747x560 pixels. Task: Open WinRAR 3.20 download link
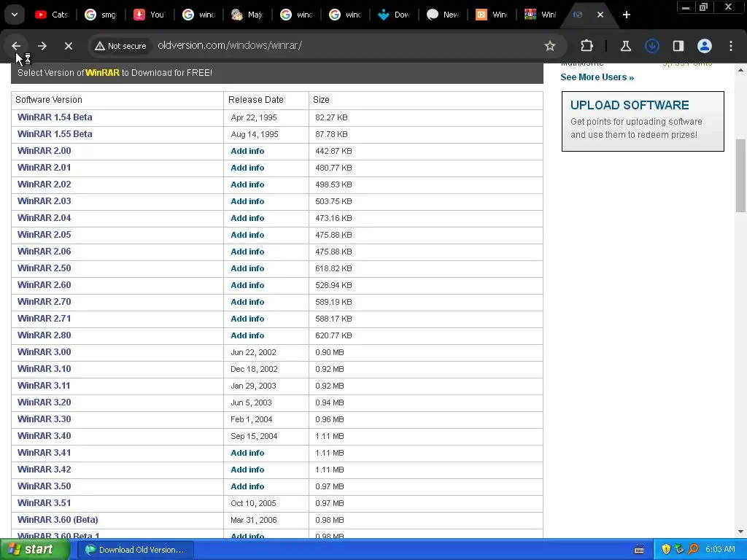point(44,402)
